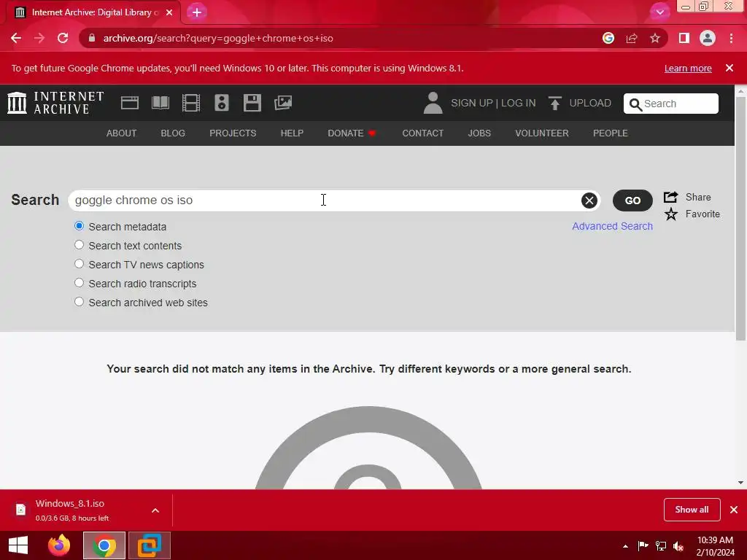Click the header Search input box
The width and height of the screenshot is (747, 560).
671,104
